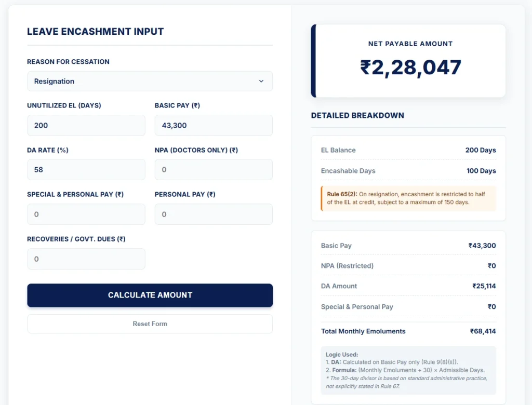Focus the DA Rate percentage field

point(86,170)
